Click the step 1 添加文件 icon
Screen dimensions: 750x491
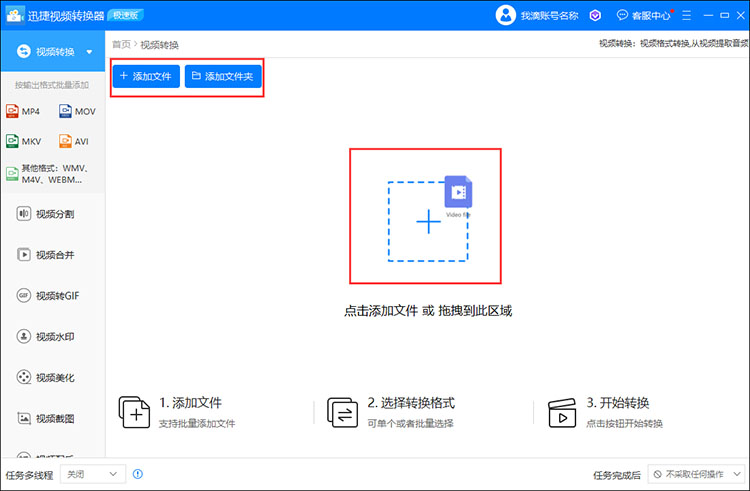tap(134, 412)
